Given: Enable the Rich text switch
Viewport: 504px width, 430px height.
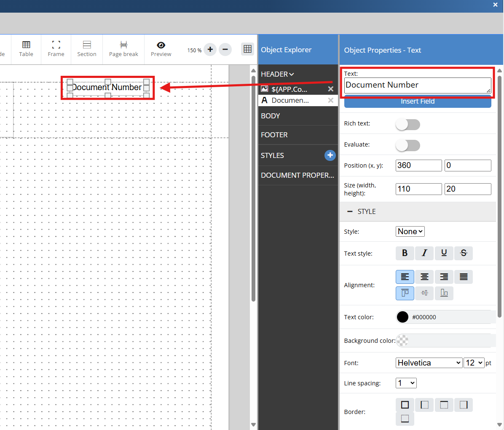Looking at the screenshot, I should coord(407,124).
